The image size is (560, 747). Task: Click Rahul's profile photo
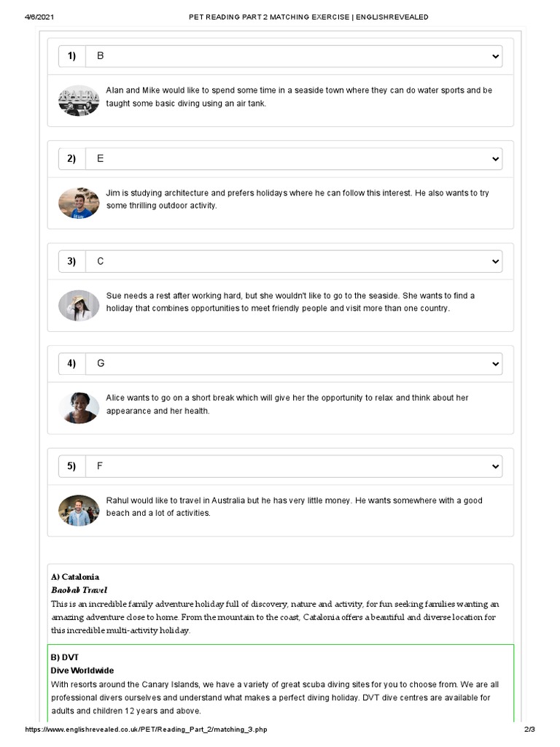point(79,510)
